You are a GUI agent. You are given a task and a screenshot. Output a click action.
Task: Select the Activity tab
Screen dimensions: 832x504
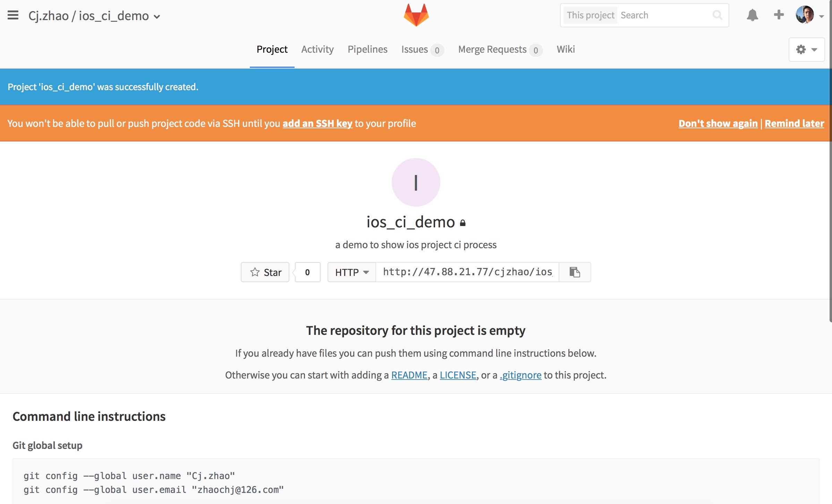pyautogui.click(x=317, y=49)
